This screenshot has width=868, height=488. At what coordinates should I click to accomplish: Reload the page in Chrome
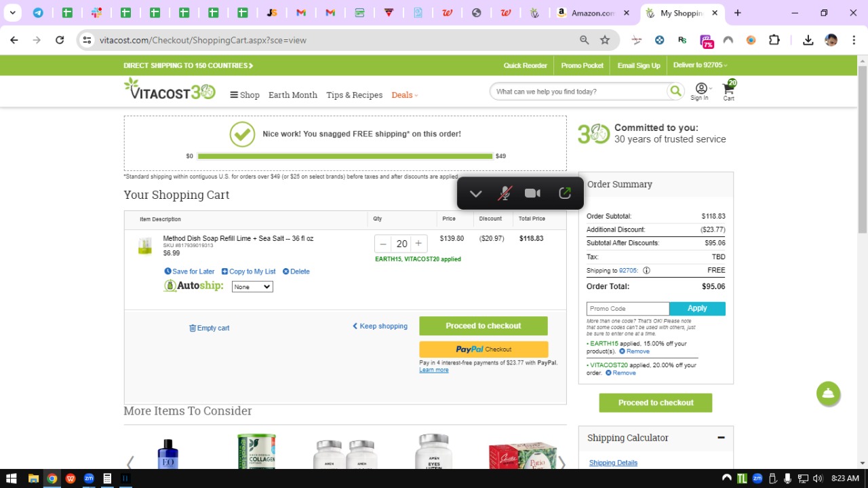pos(60,40)
